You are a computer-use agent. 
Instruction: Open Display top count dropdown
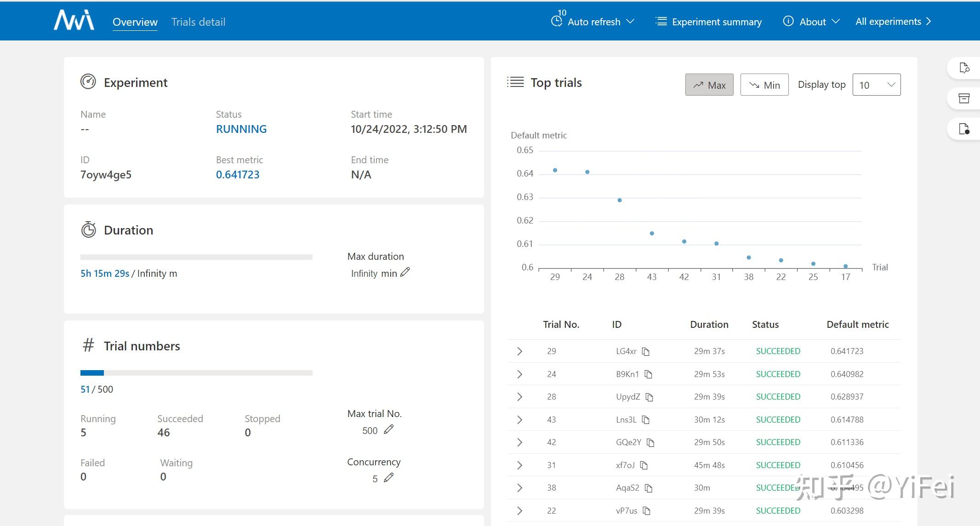coord(876,85)
